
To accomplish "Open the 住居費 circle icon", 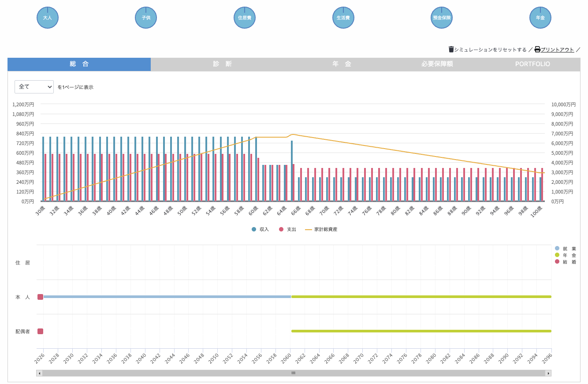I will (245, 18).
